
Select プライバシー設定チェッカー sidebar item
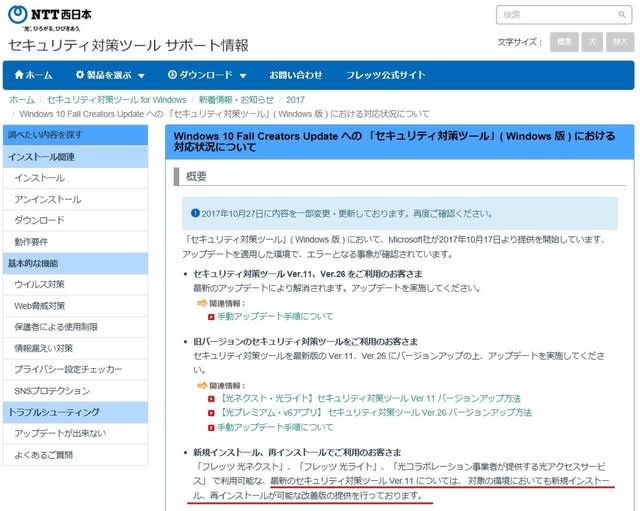click(x=68, y=369)
